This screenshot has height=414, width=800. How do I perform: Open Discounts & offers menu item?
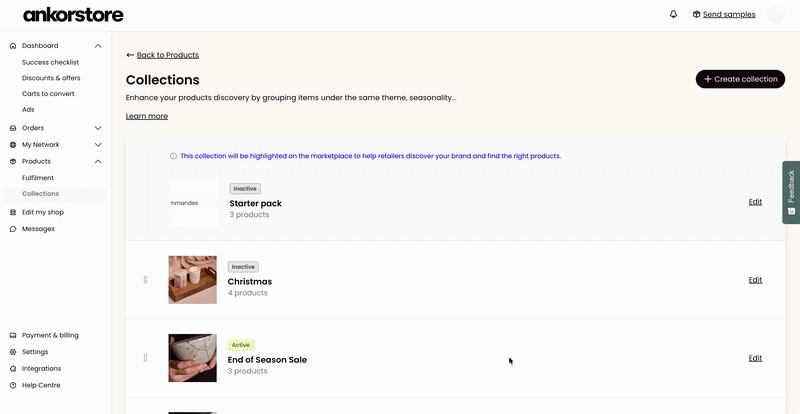point(51,78)
